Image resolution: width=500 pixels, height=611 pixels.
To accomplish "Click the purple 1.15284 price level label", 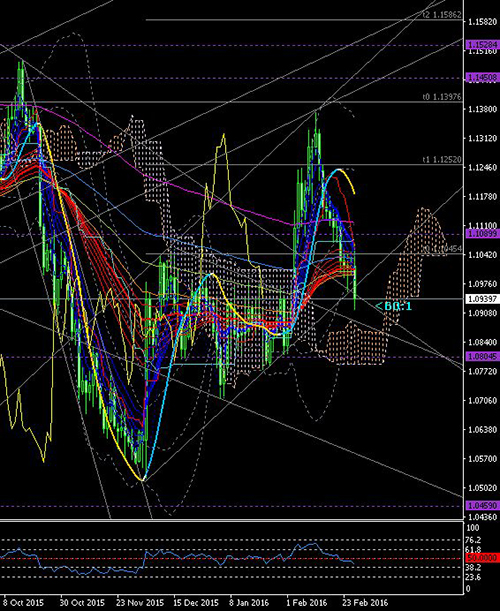I will 483,45.
